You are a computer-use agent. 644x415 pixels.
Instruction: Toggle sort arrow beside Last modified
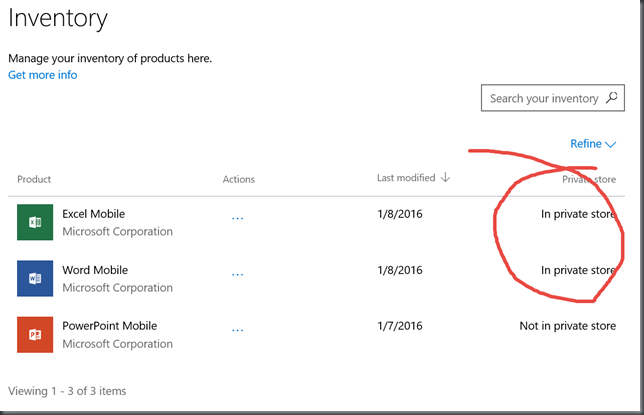click(x=445, y=178)
